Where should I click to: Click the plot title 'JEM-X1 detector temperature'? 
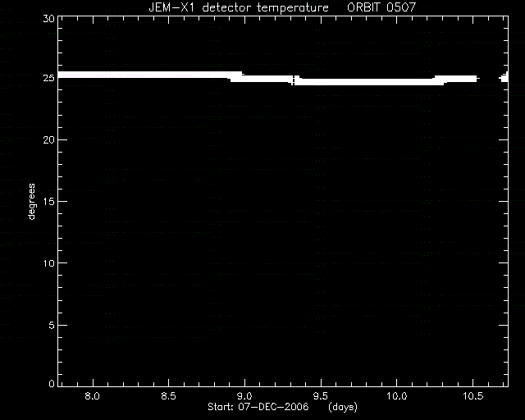239,7
